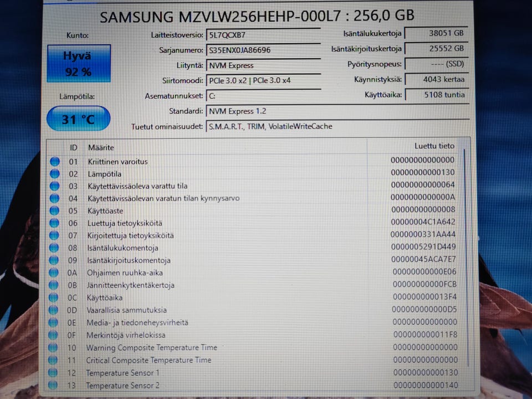The height and width of the screenshot is (399, 532).
Task: Click status icon for Kirjoitettuja tietoyksiköitä row
Action: pyautogui.click(x=54, y=235)
